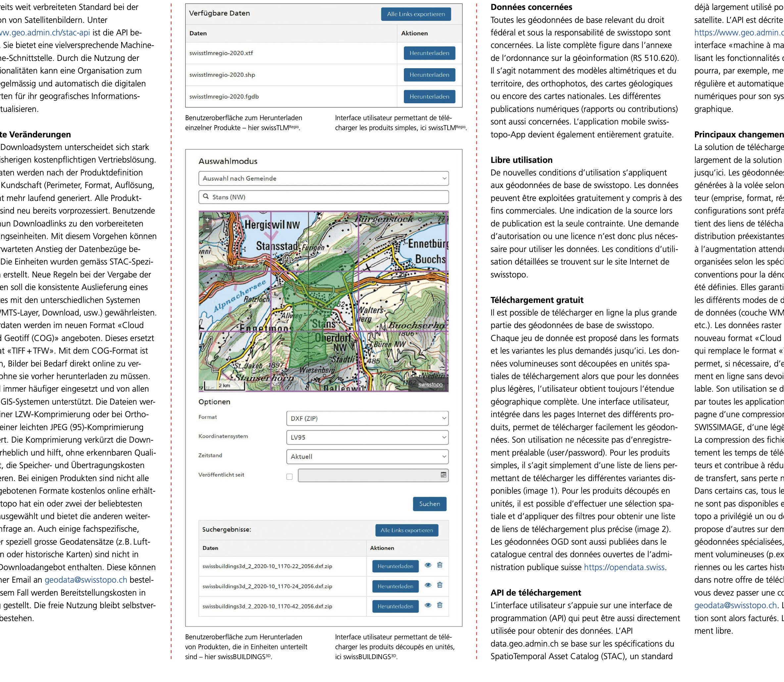Preview the 1170-42 dxf.zip result with the eye icon
Screen dimensions: 784x682
(428, 606)
